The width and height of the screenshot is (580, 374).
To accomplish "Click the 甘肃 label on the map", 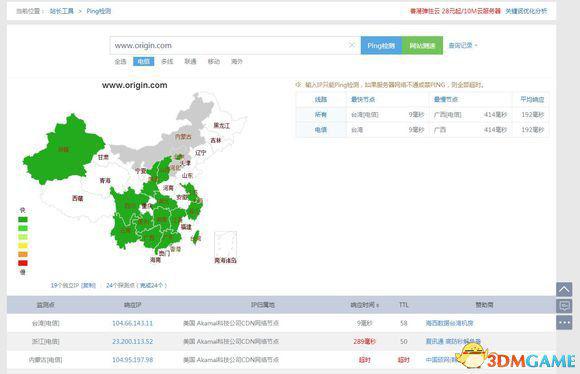I will (x=103, y=157).
